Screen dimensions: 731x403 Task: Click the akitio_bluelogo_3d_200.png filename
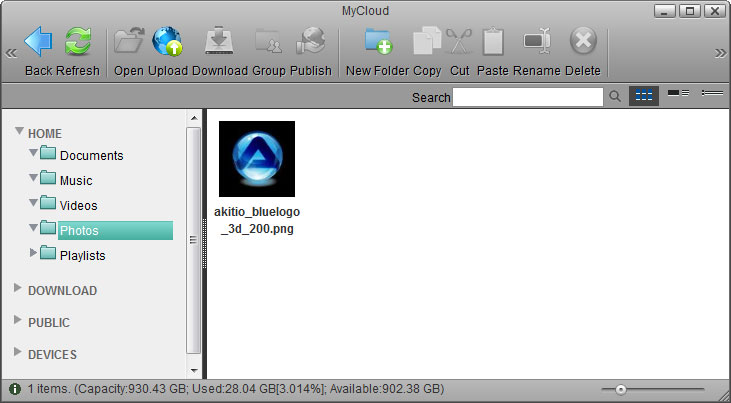257,221
